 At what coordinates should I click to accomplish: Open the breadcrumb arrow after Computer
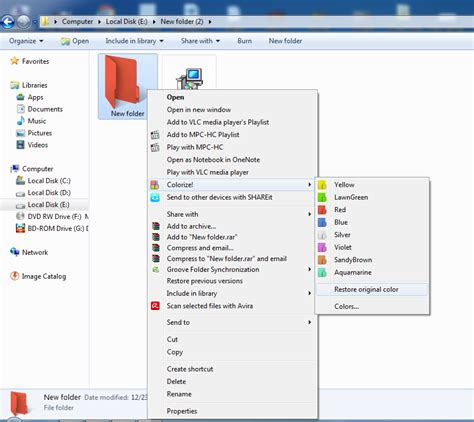(99, 22)
